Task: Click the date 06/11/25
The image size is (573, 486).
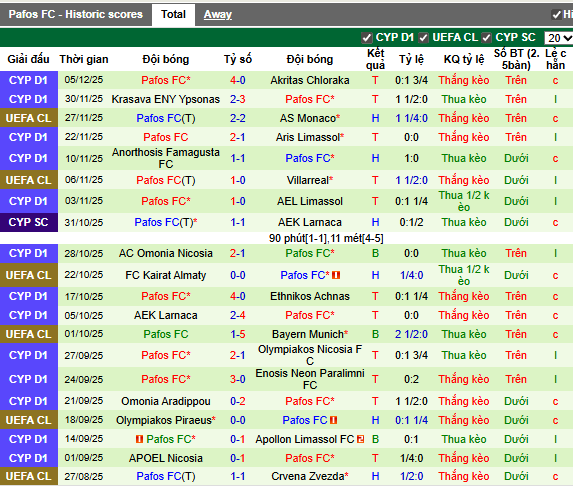Action: click(x=84, y=180)
